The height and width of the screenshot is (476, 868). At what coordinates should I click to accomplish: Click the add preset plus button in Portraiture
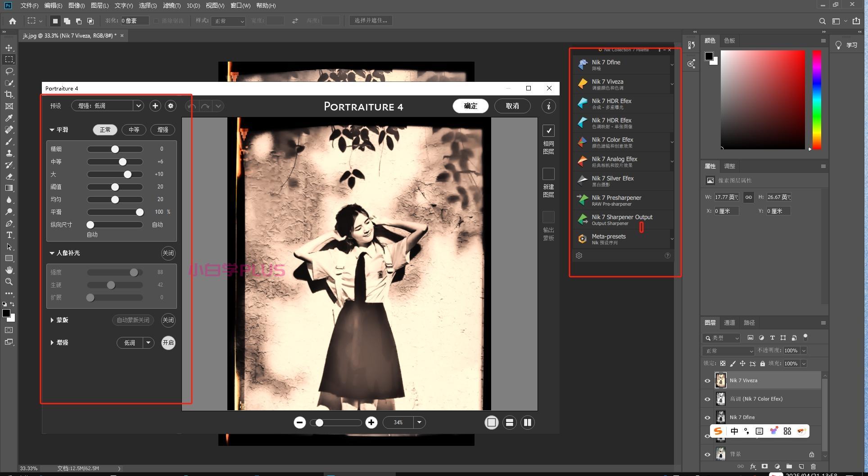point(155,106)
